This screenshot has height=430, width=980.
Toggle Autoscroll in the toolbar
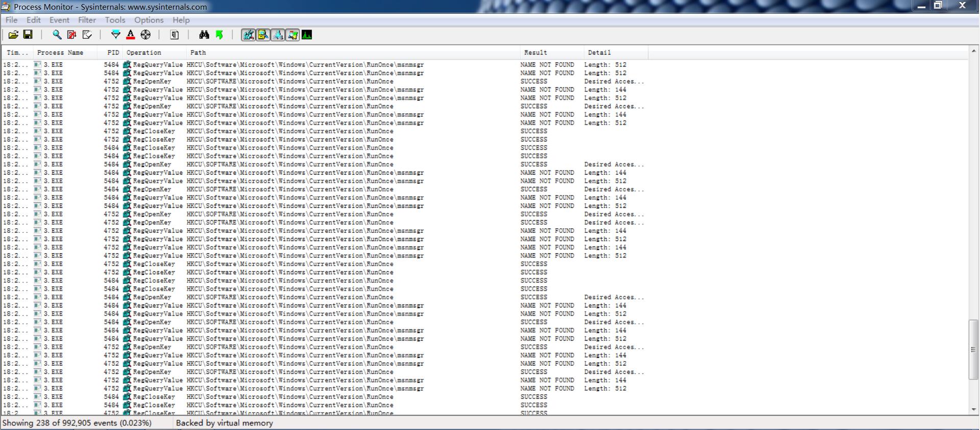(72, 35)
